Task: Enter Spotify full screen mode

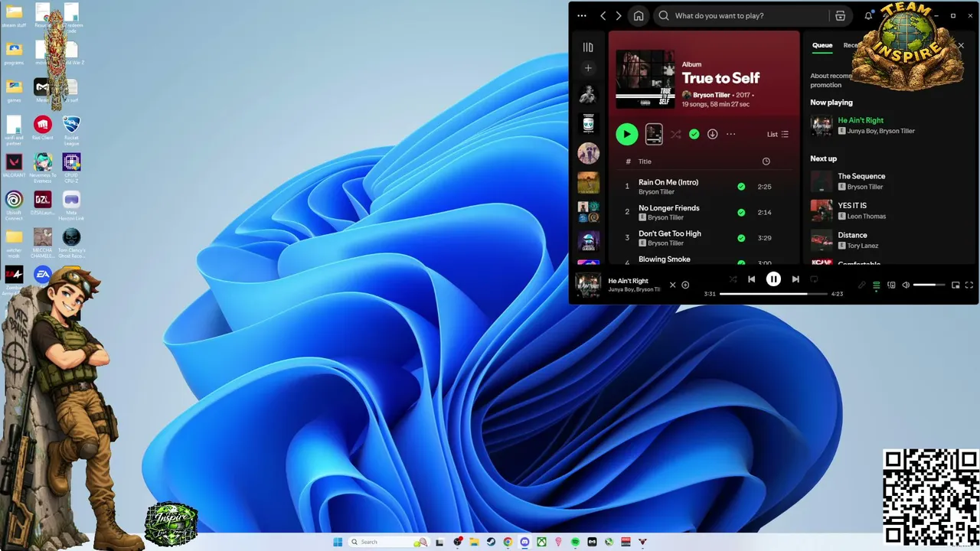Action: [x=969, y=285]
